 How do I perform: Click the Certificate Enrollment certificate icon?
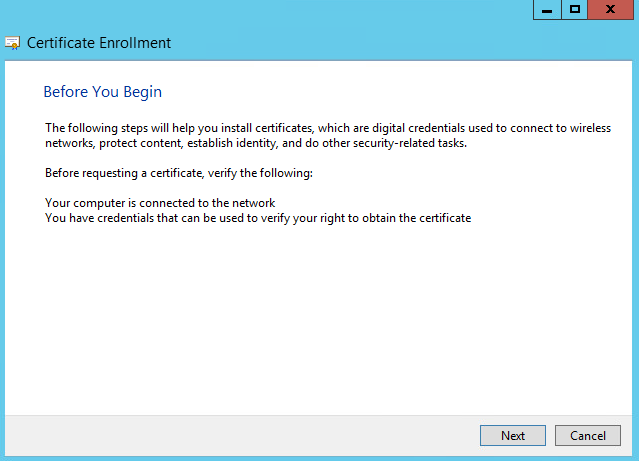(13, 43)
